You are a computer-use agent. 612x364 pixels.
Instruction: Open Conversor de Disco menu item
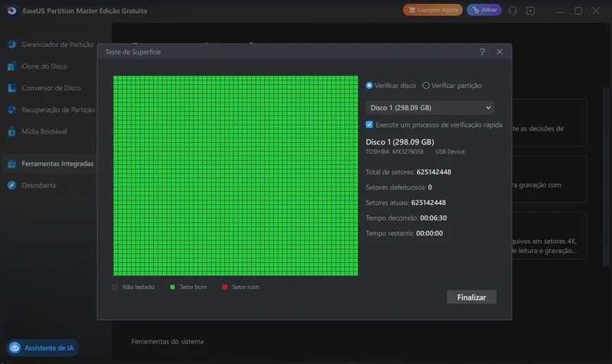(51, 88)
